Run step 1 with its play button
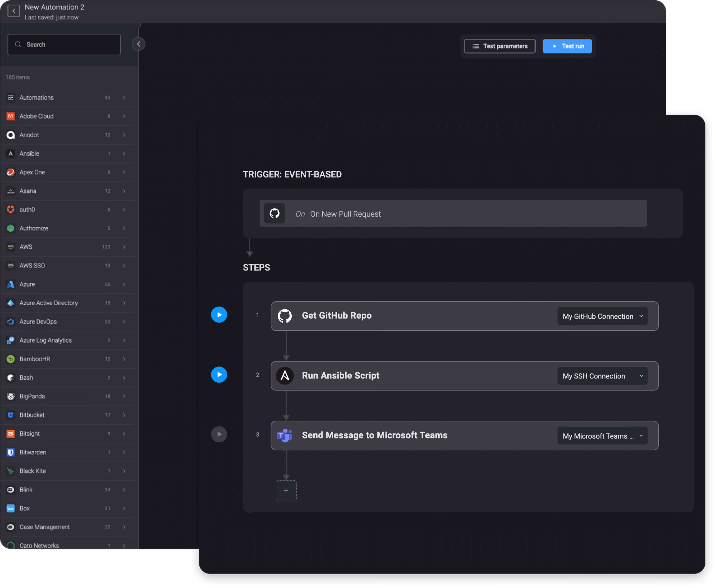 [x=219, y=315]
